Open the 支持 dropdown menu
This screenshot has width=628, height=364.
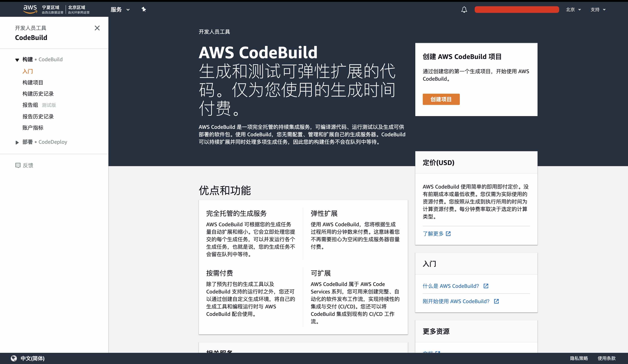click(598, 10)
